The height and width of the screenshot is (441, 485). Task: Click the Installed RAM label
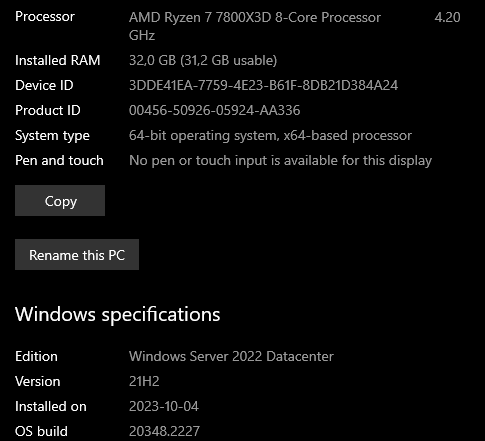[x=58, y=60]
